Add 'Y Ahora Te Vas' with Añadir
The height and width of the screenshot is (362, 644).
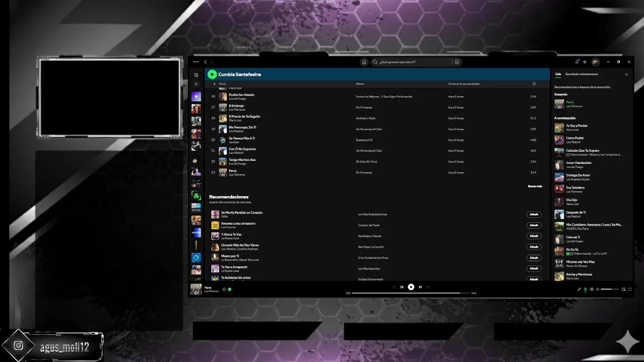coord(534,236)
